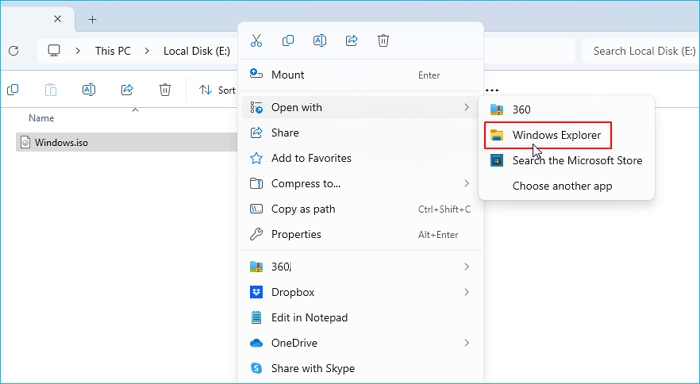
Task: Open the Sort dropdown in the toolbar
Action: pyautogui.click(x=217, y=90)
